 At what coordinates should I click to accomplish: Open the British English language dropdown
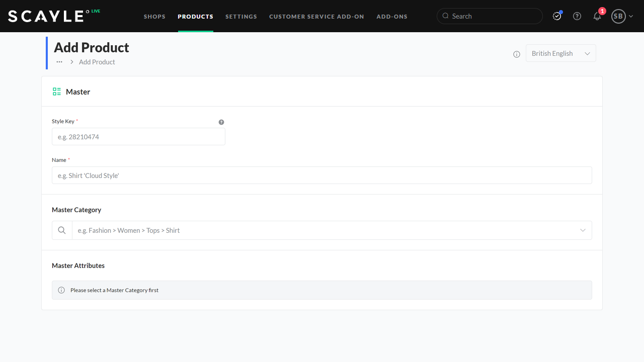click(560, 53)
